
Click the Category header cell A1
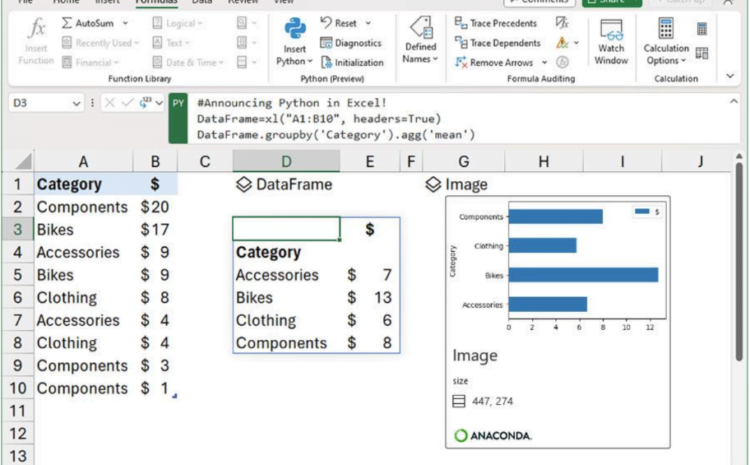[83, 184]
